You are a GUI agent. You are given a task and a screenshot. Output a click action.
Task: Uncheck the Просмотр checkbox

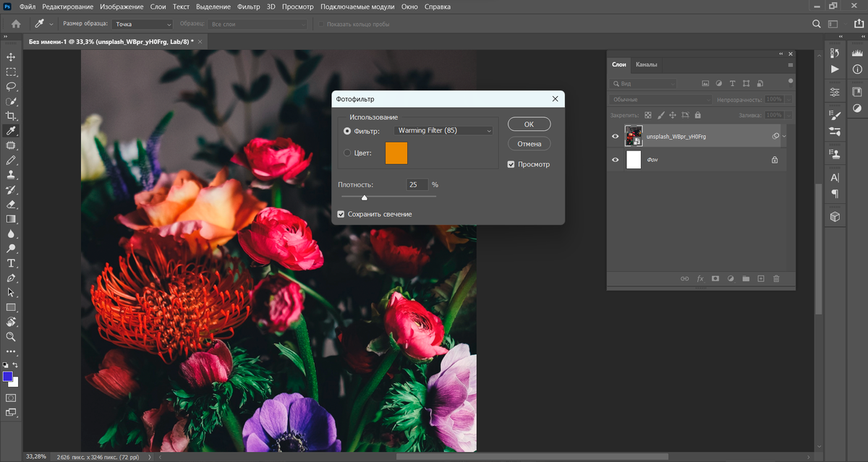click(x=511, y=164)
